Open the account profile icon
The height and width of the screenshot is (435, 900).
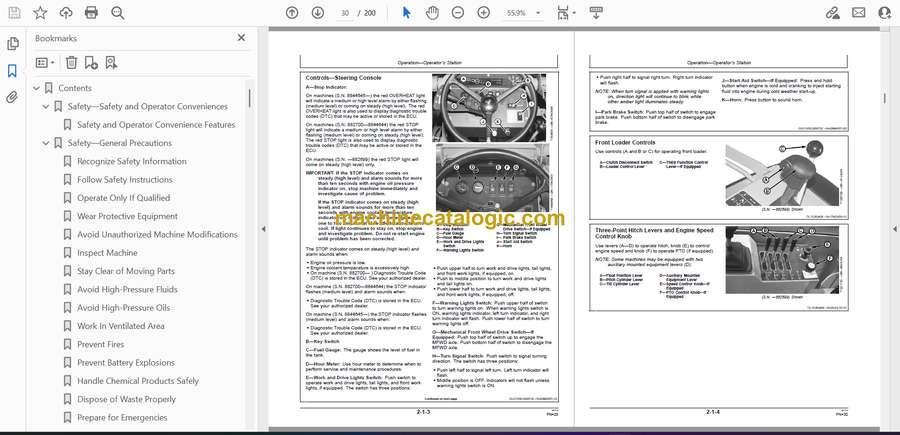pyautogui.click(x=885, y=13)
